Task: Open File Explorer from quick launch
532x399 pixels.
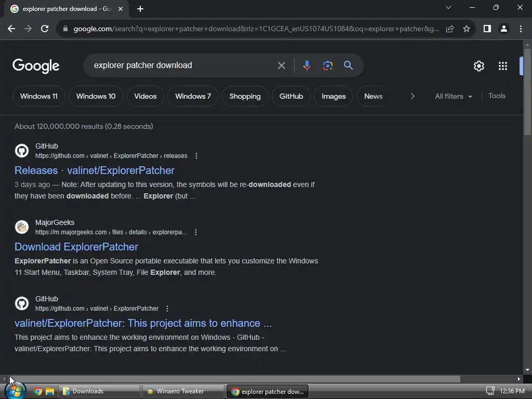Action: 50,391
